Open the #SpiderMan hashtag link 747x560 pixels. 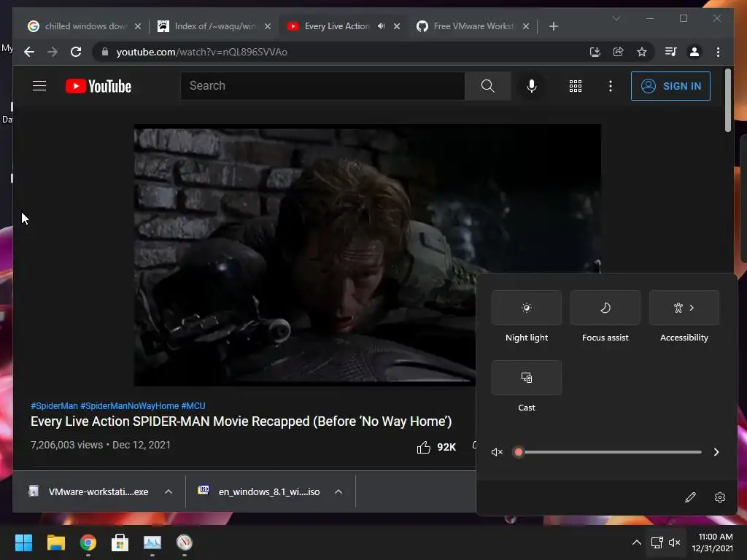click(54, 405)
